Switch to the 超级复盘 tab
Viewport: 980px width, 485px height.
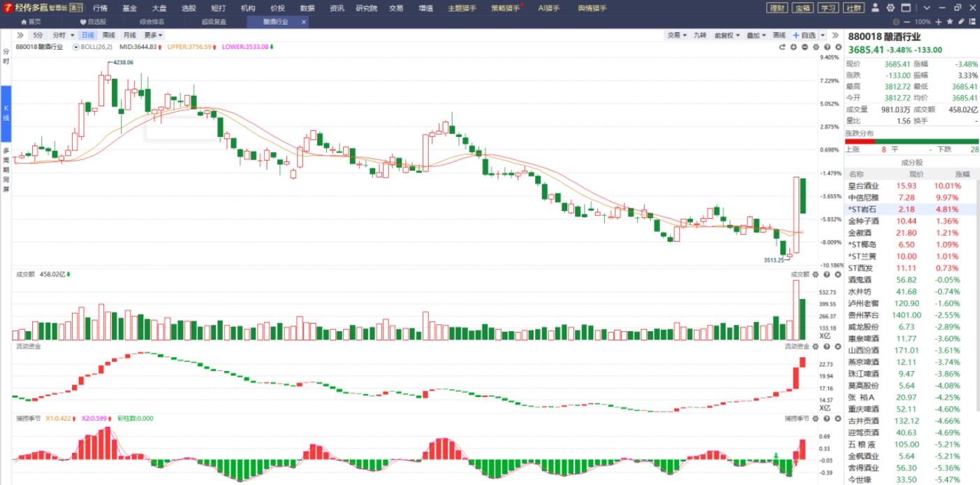(x=214, y=22)
